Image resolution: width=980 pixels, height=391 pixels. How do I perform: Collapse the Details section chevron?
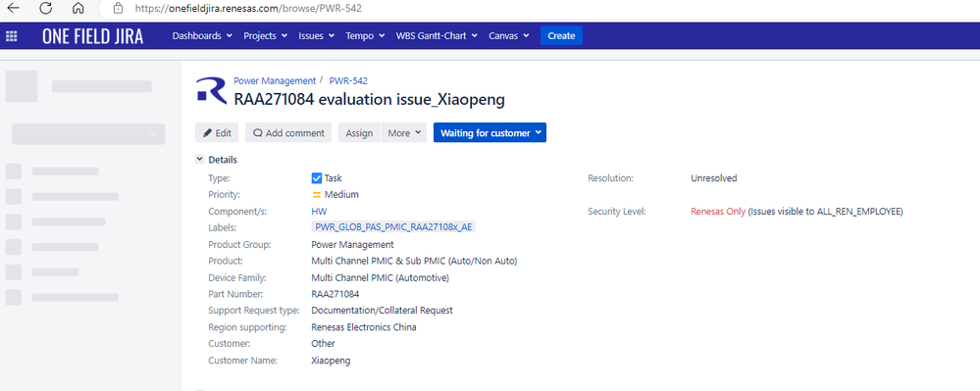(x=200, y=160)
